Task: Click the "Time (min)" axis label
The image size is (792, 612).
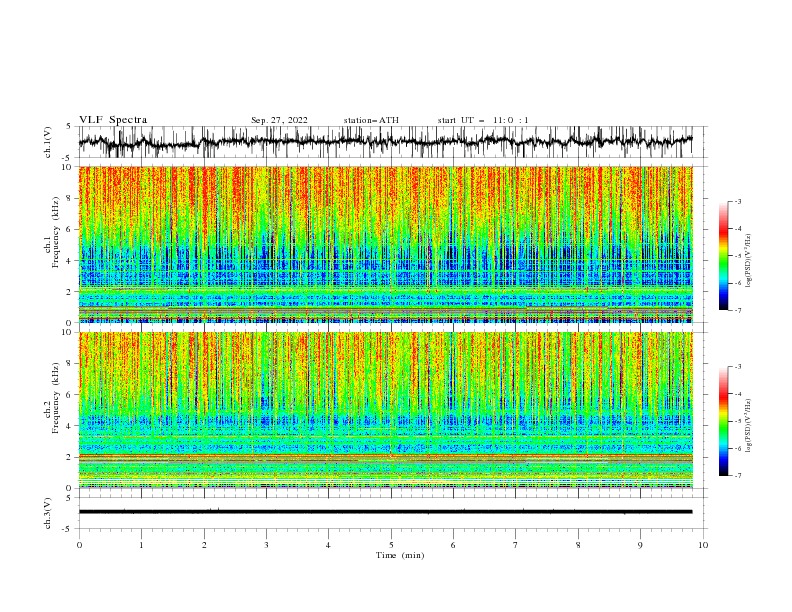Action: tap(400, 555)
